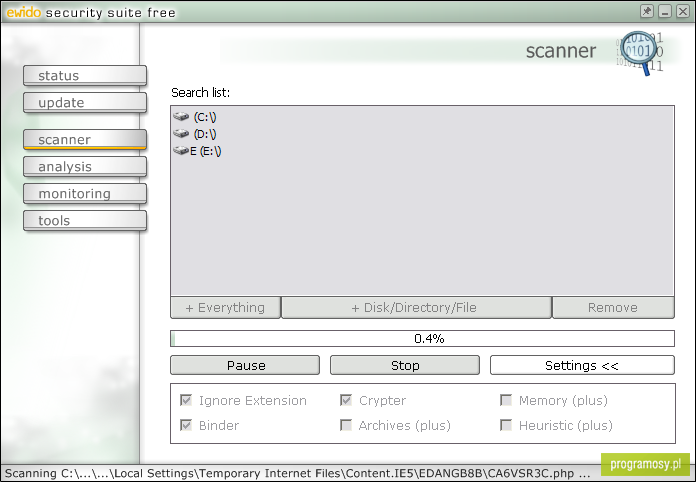Click the + Disk/Directory/File button
The width and height of the screenshot is (696, 482).
[x=416, y=308]
